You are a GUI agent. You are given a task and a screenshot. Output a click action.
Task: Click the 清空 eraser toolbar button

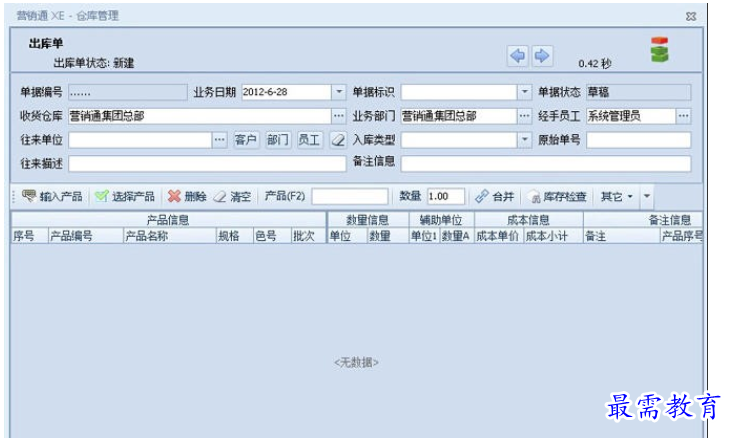[x=232, y=197]
